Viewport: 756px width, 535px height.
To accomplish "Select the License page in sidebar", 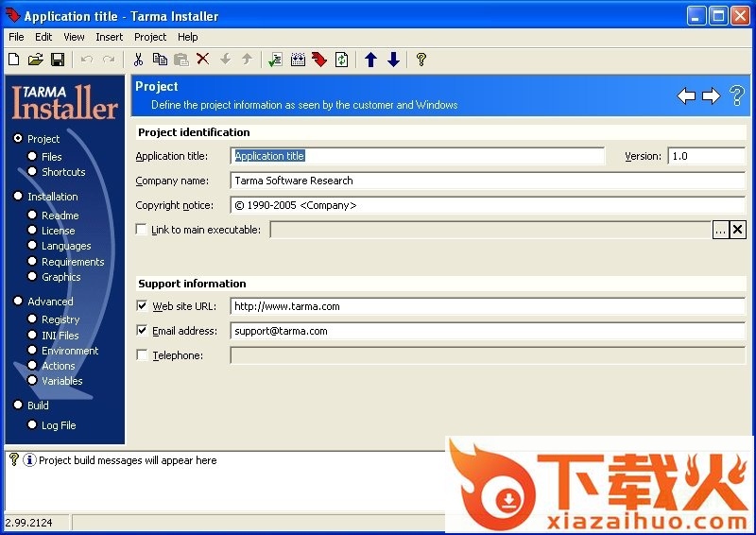I will click(51, 231).
